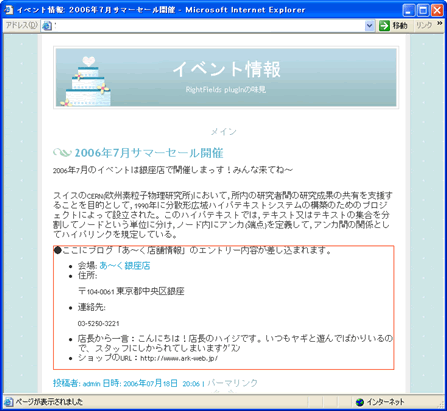Open the あ～く銀座店 venue link

[x=125, y=266]
